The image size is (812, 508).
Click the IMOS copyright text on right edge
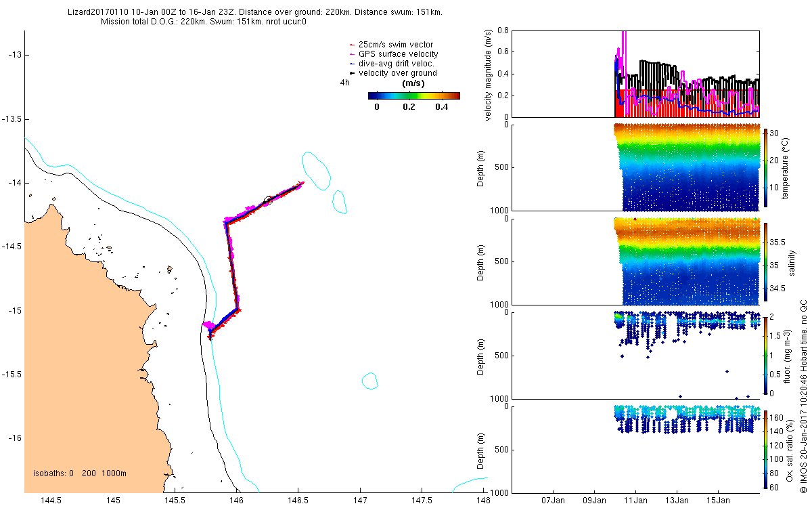[803, 397]
